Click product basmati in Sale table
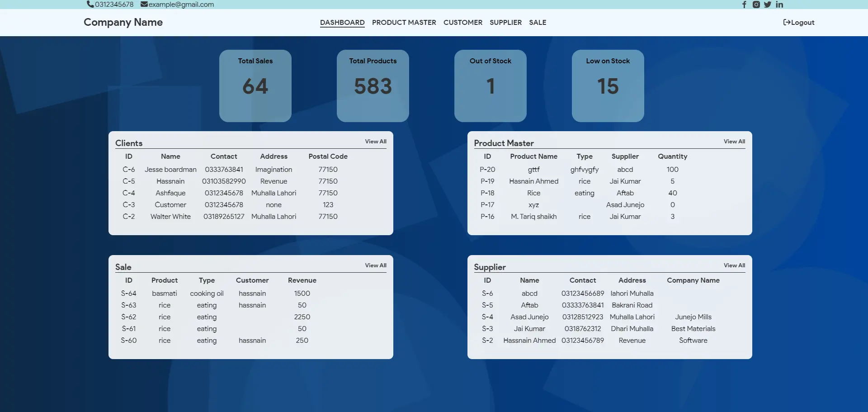The width and height of the screenshot is (868, 412). [165, 294]
